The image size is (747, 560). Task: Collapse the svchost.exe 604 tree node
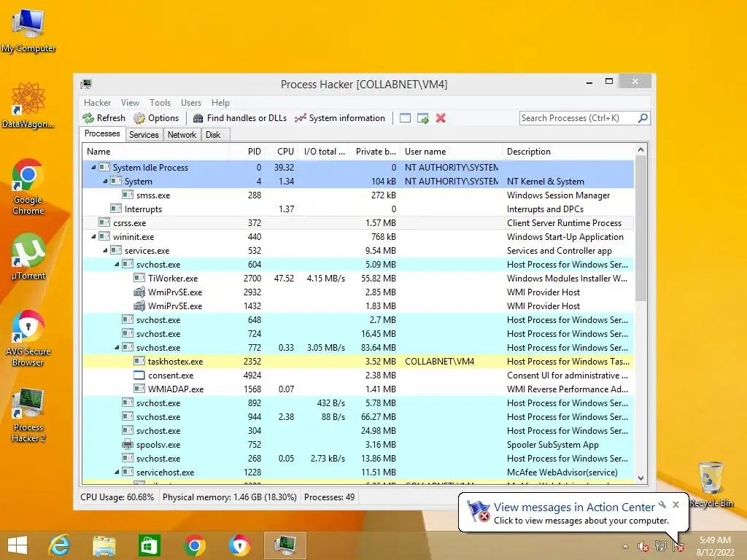click(x=117, y=264)
